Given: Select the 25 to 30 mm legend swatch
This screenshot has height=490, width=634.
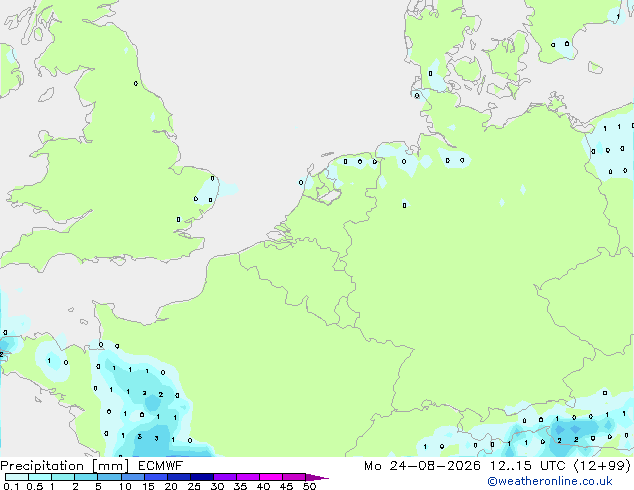Looking at the screenshot, I should (201, 477).
